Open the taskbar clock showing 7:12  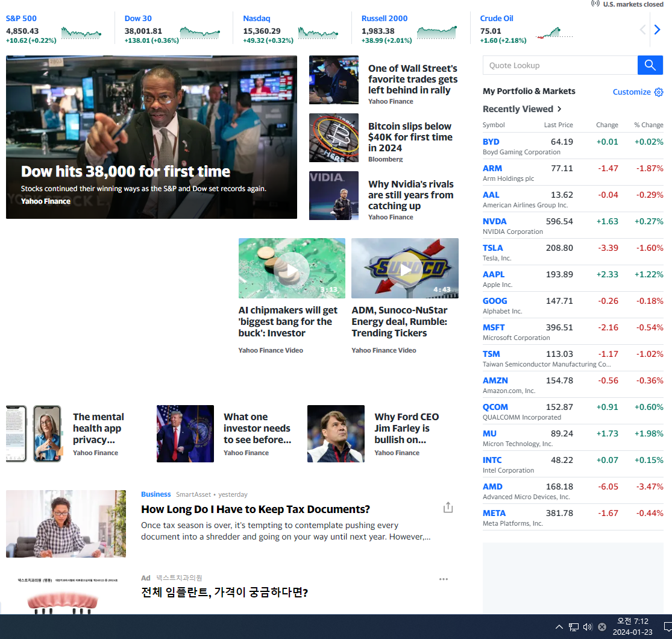633,626
